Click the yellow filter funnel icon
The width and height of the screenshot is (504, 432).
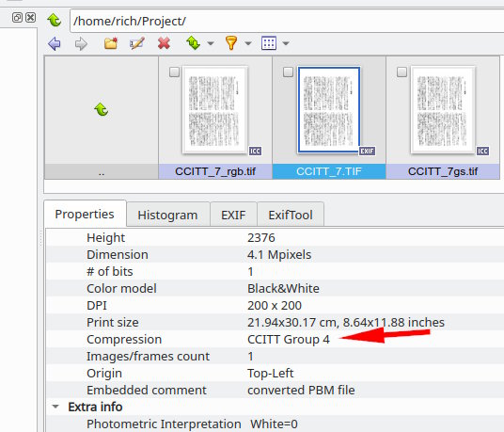coord(231,42)
